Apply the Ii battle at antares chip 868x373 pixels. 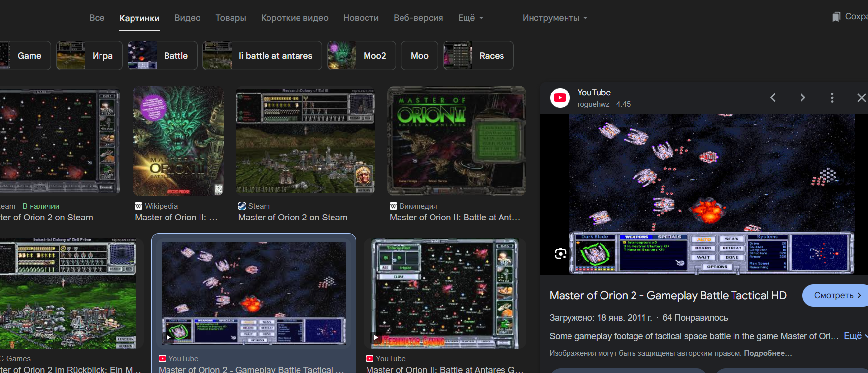coord(262,56)
